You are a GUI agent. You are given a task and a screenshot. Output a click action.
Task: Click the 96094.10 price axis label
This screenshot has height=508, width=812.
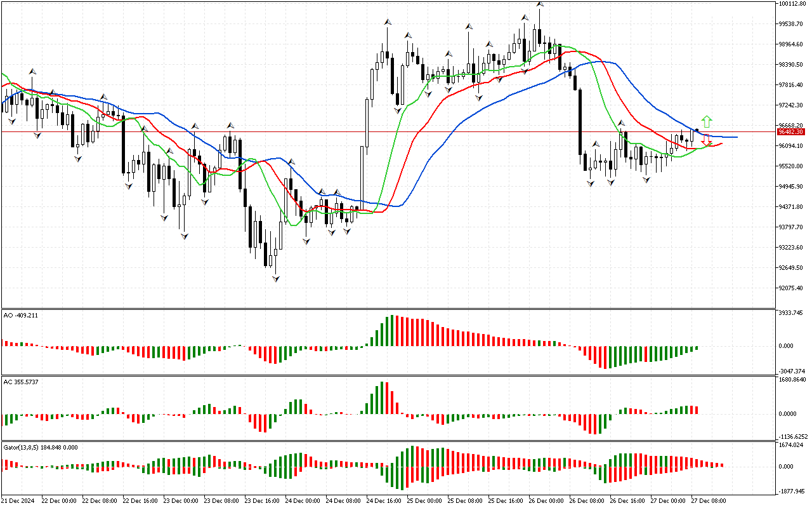792,146
